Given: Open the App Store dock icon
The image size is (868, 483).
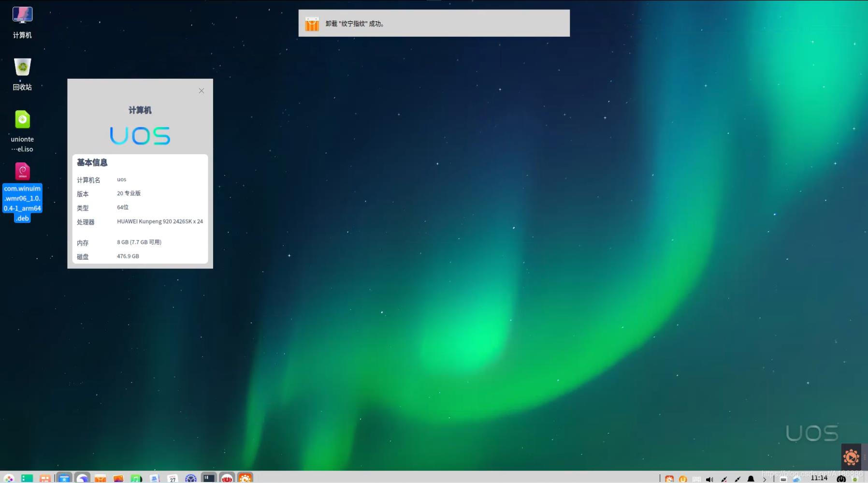Looking at the screenshot, I should [100, 478].
